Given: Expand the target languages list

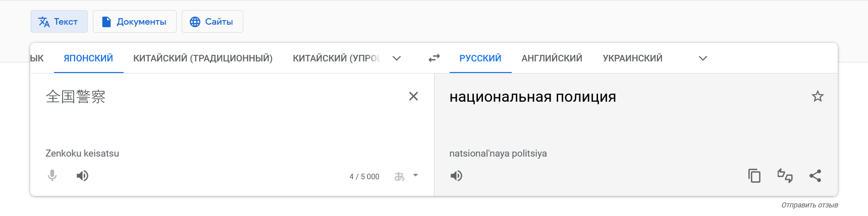Looking at the screenshot, I should click(x=702, y=58).
